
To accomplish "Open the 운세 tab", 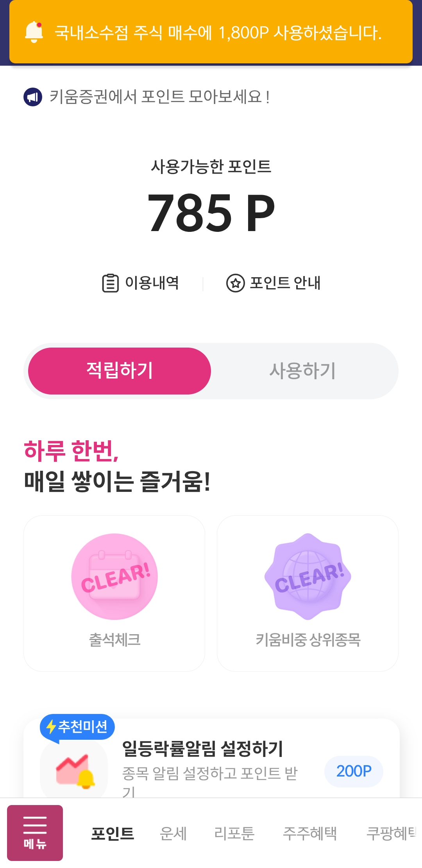I will point(173,834).
